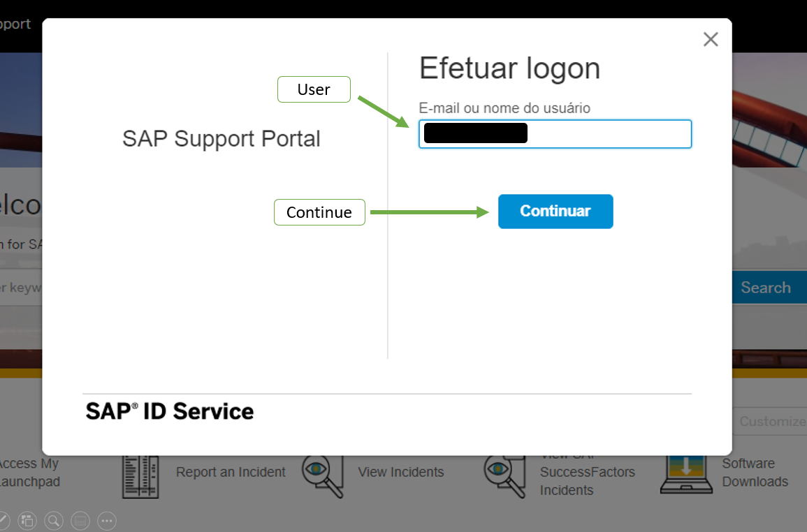Viewport: 807px width, 532px height.
Task: Click the Access My Launchpad link
Action: pos(29,473)
